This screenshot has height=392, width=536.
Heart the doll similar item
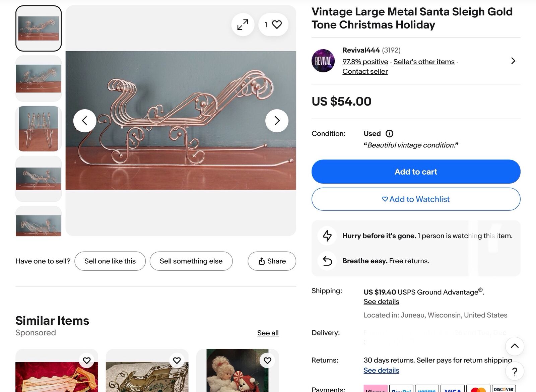click(x=267, y=361)
